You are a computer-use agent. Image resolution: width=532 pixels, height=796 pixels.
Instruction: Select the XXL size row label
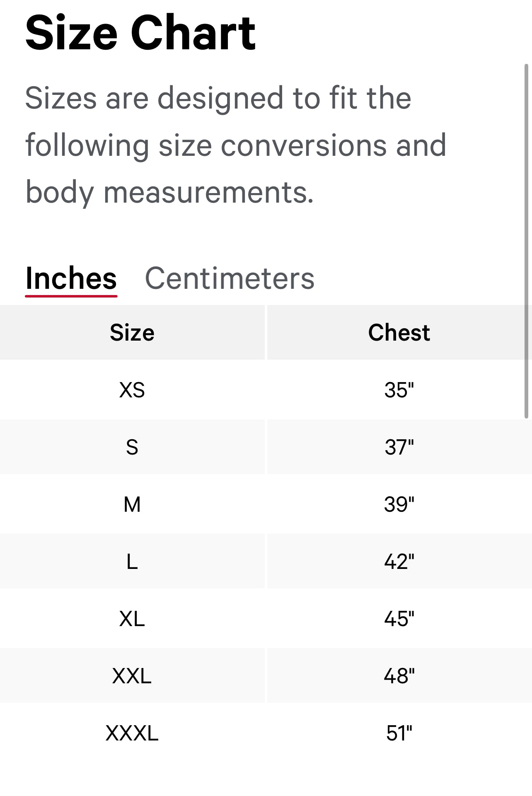pos(132,676)
